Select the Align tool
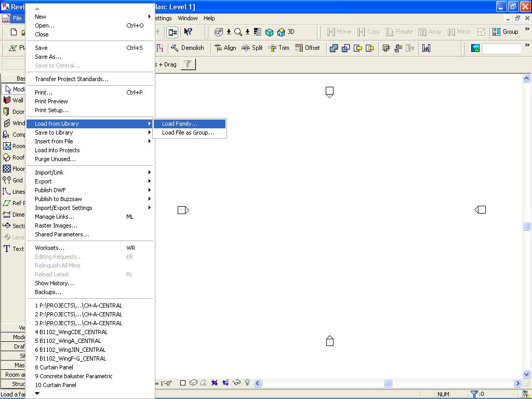The width and height of the screenshot is (532, 399). (225, 48)
